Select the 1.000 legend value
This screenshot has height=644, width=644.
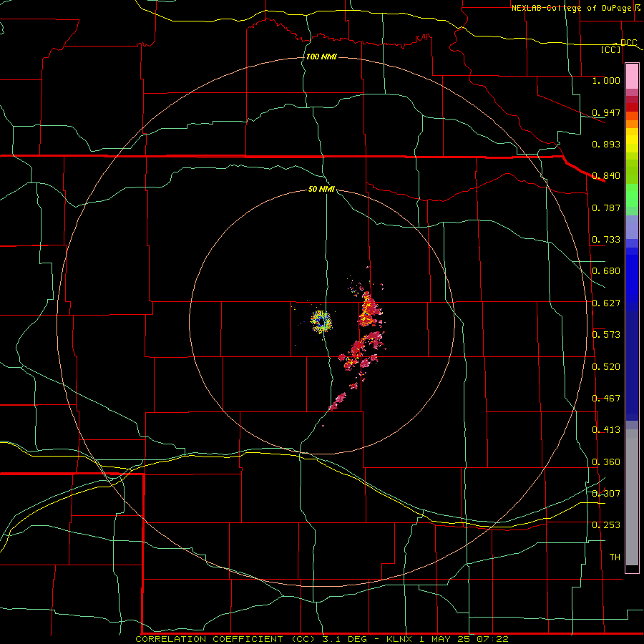[606, 80]
